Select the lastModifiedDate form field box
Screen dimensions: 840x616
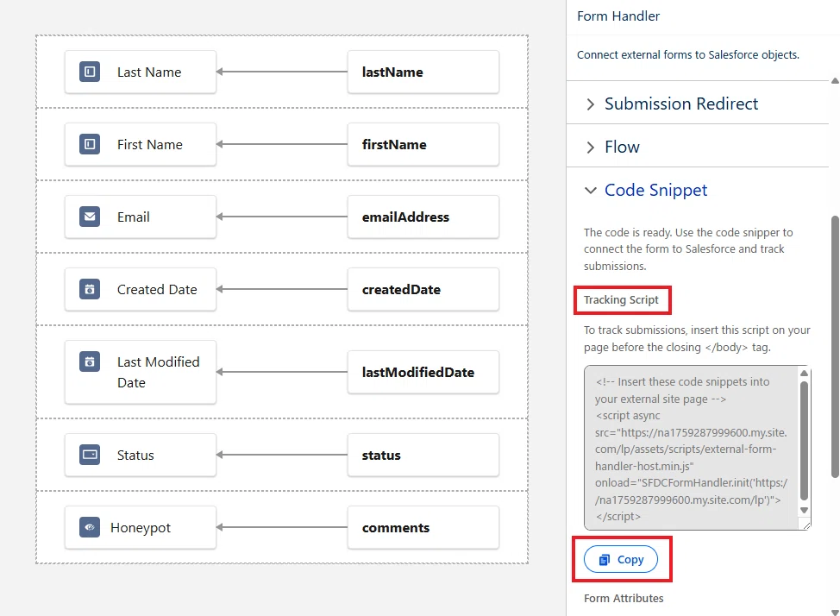423,372
